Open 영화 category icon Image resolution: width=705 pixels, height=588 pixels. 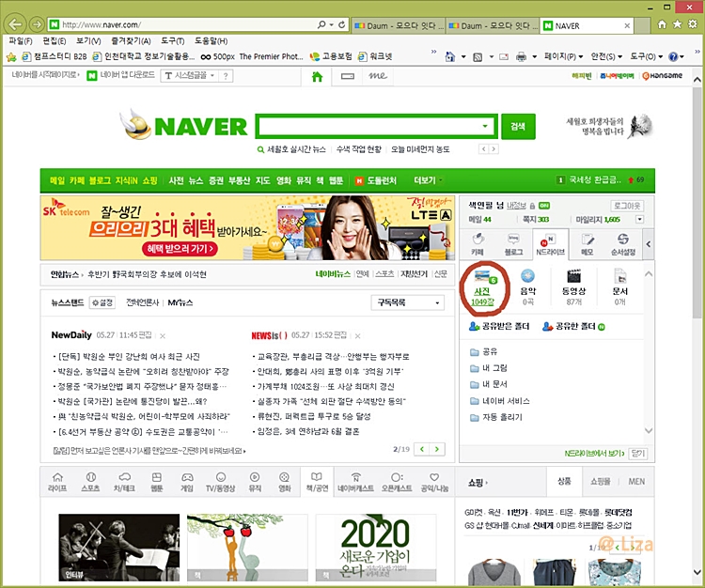coord(285,483)
